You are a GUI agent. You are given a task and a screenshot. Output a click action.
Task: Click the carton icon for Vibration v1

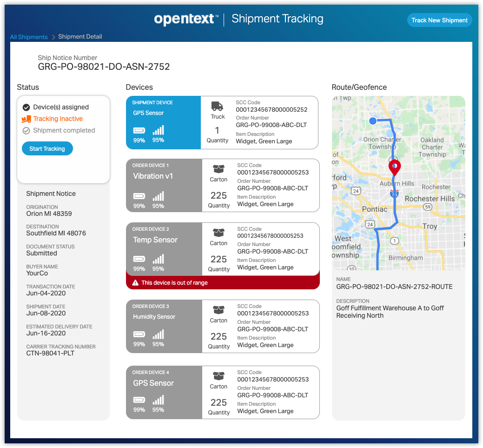point(218,169)
